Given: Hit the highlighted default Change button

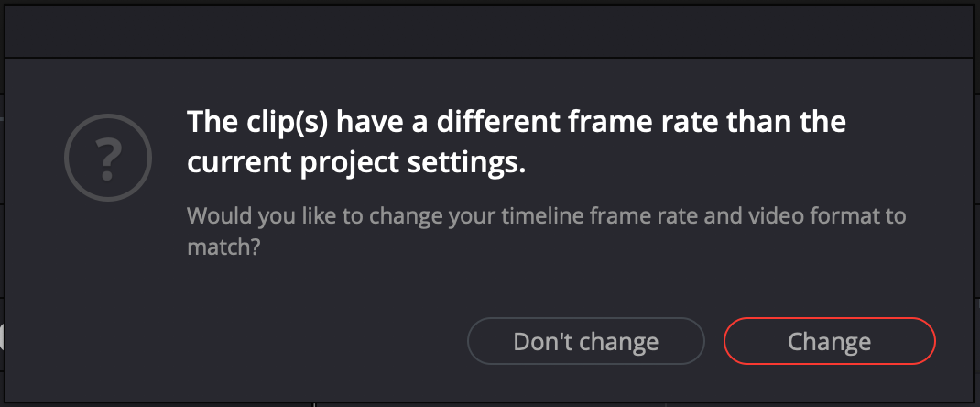Looking at the screenshot, I should click(x=829, y=342).
